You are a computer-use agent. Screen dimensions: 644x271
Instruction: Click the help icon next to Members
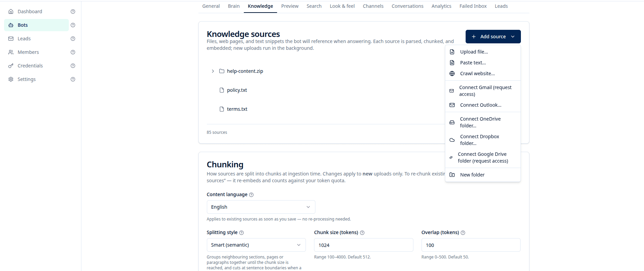[73, 52]
